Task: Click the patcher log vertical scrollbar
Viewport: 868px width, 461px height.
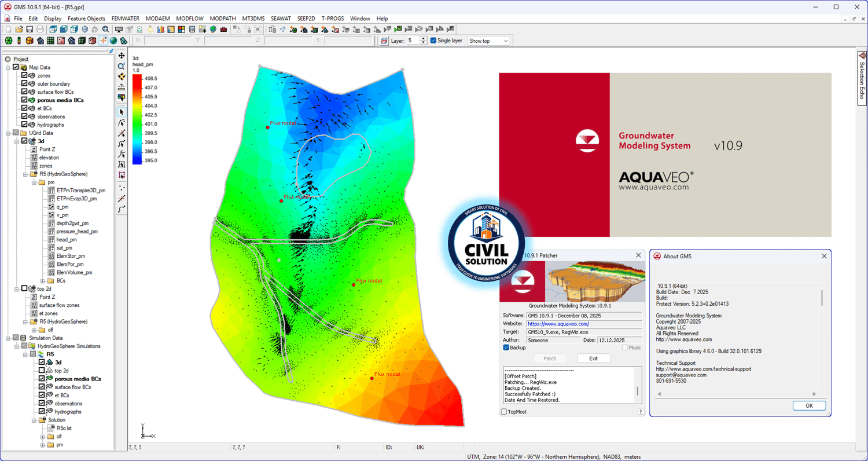Action: click(638, 391)
